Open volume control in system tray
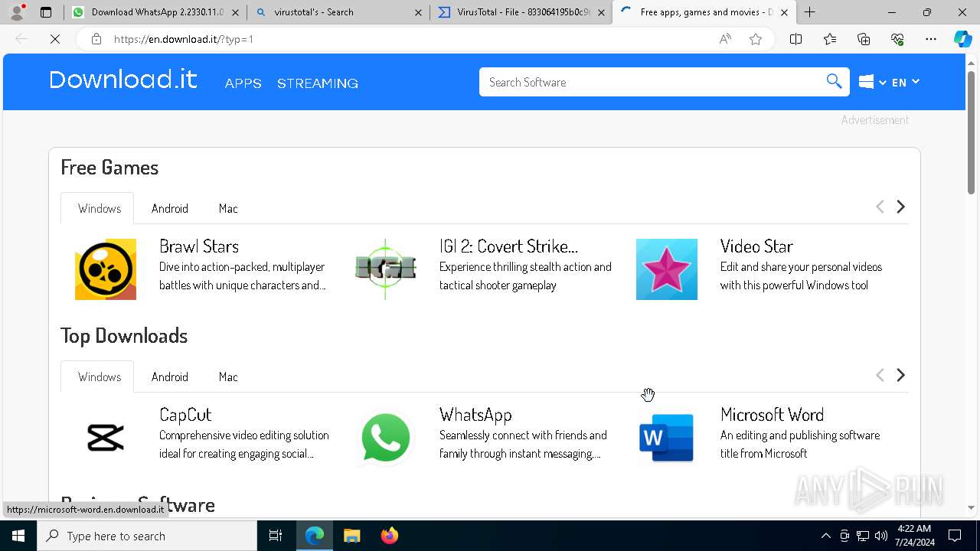This screenshot has width=980, height=551. (880, 536)
